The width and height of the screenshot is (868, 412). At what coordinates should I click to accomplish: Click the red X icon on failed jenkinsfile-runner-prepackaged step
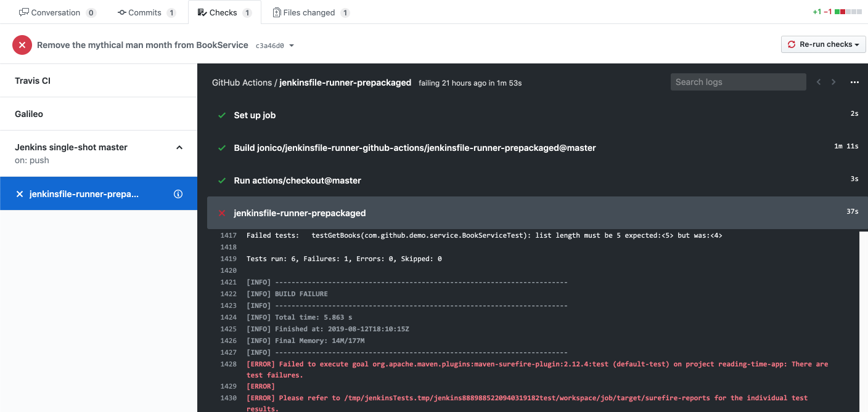coord(222,213)
